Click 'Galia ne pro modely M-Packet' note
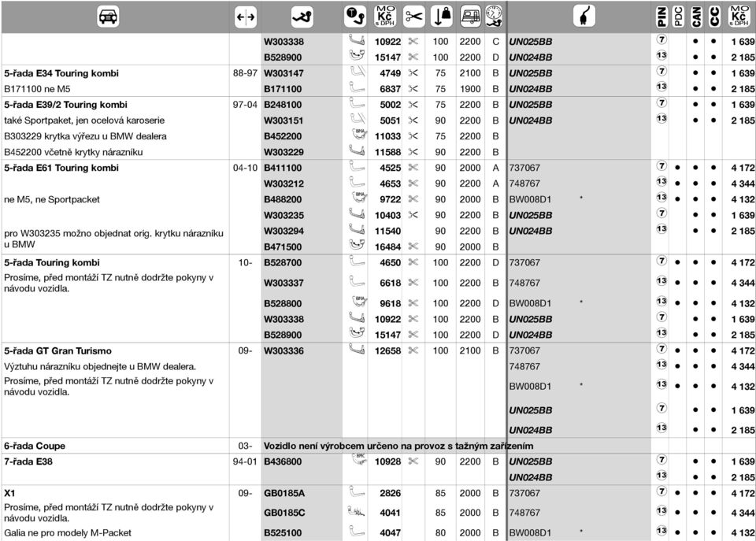This screenshot has height=541, width=756. (x=68, y=533)
